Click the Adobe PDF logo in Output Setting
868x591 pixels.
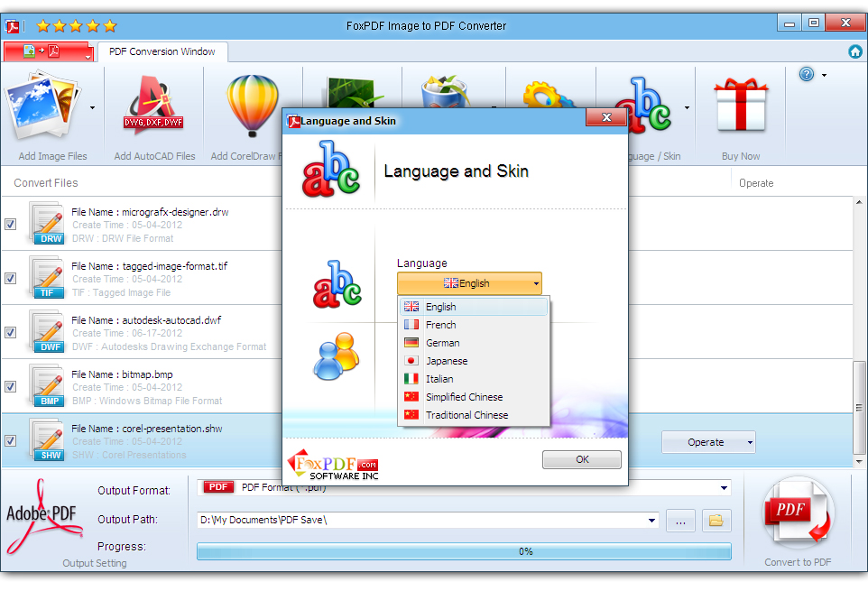click(44, 516)
